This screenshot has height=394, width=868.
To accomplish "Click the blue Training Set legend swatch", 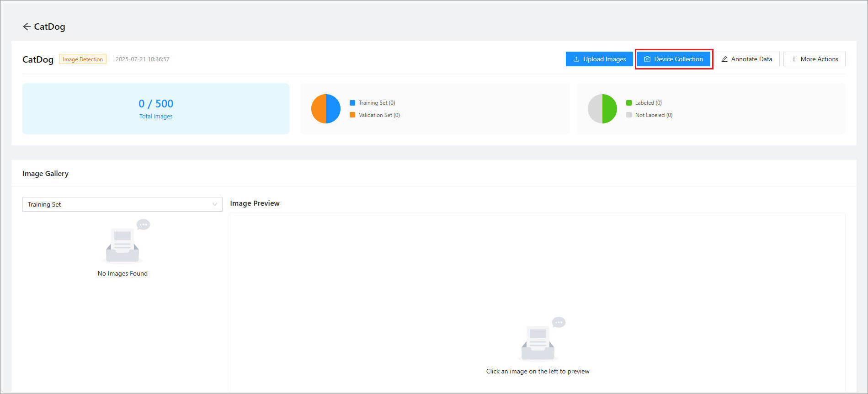I will pyautogui.click(x=352, y=103).
